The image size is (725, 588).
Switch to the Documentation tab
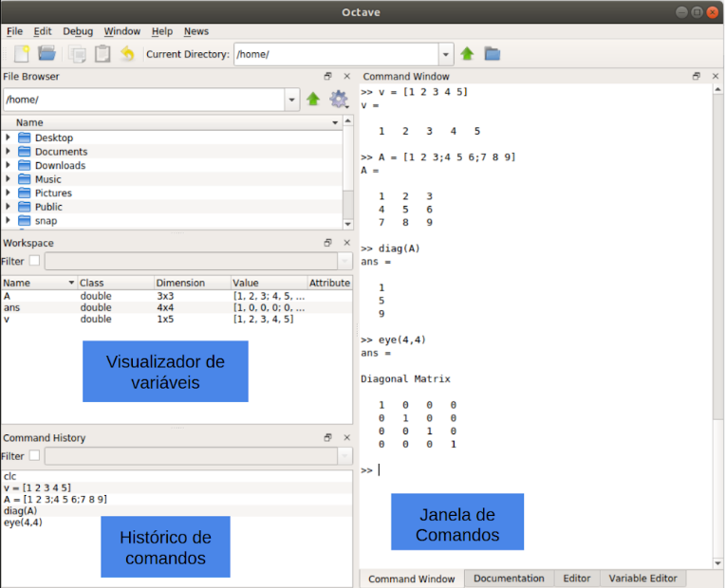(509, 579)
